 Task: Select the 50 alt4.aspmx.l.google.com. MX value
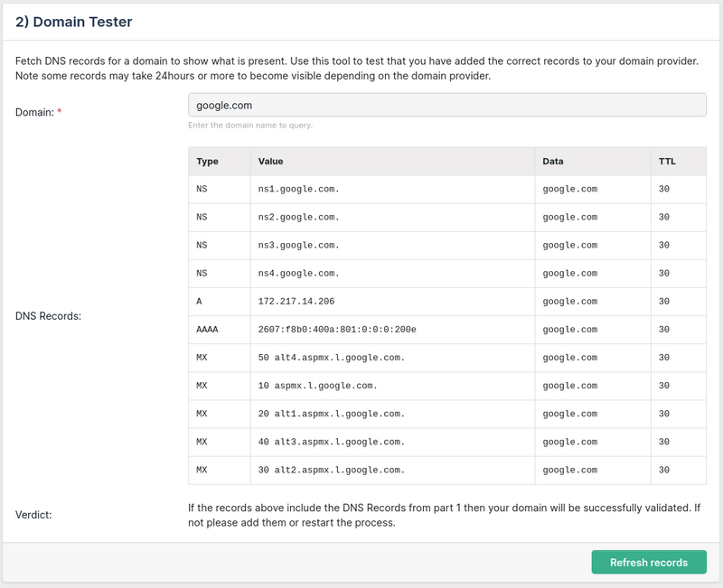click(x=331, y=358)
